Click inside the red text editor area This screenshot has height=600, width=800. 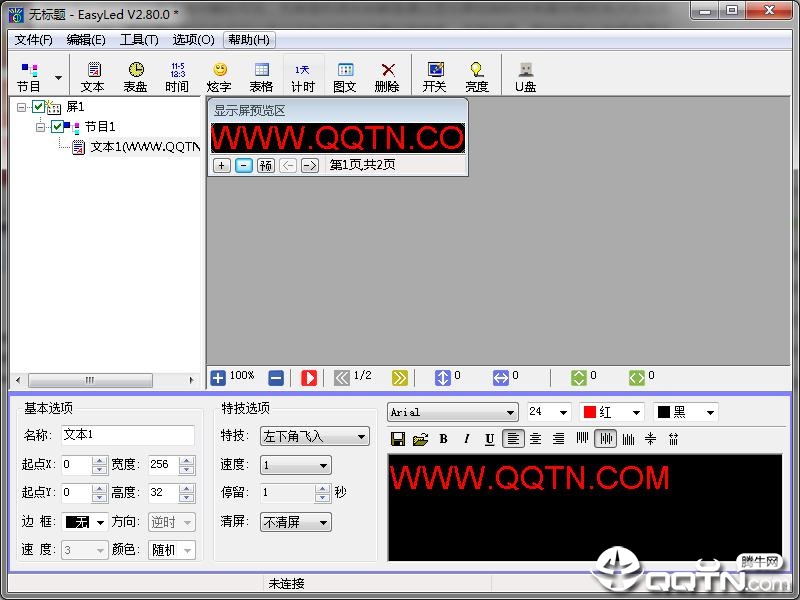coord(585,507)
